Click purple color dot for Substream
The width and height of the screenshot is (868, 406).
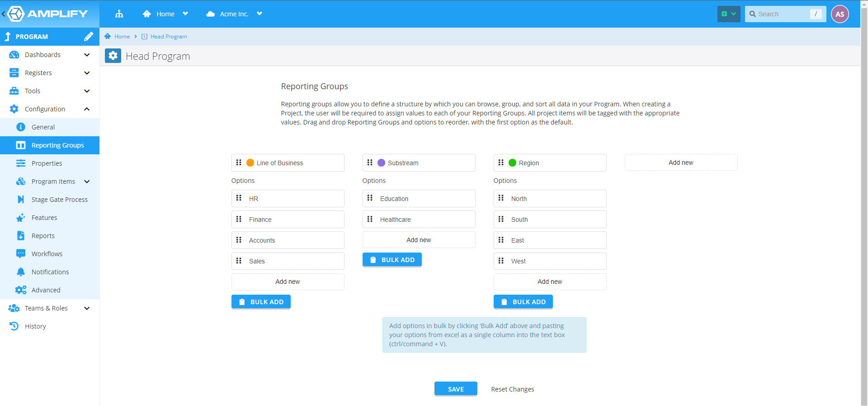click(381, 162)
